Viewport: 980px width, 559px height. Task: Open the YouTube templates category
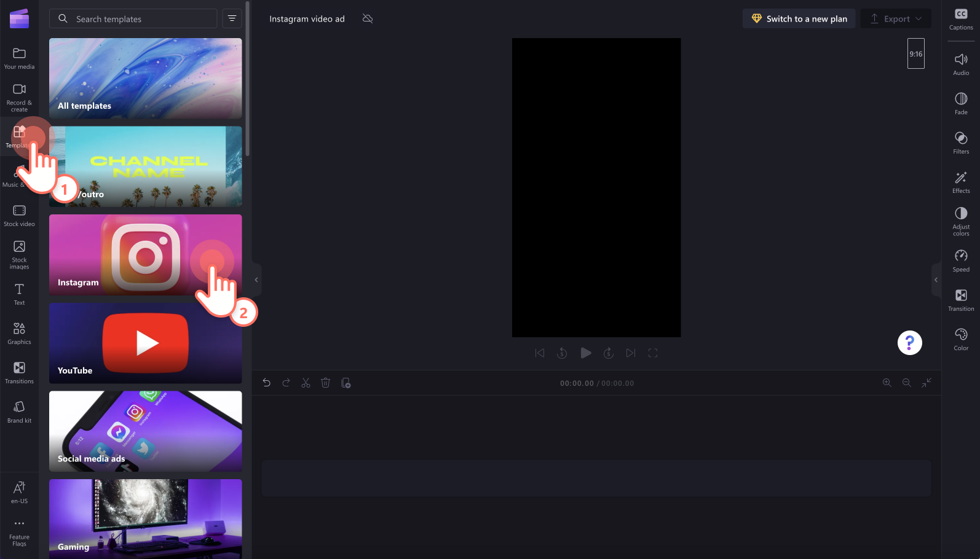click(145, 343)
